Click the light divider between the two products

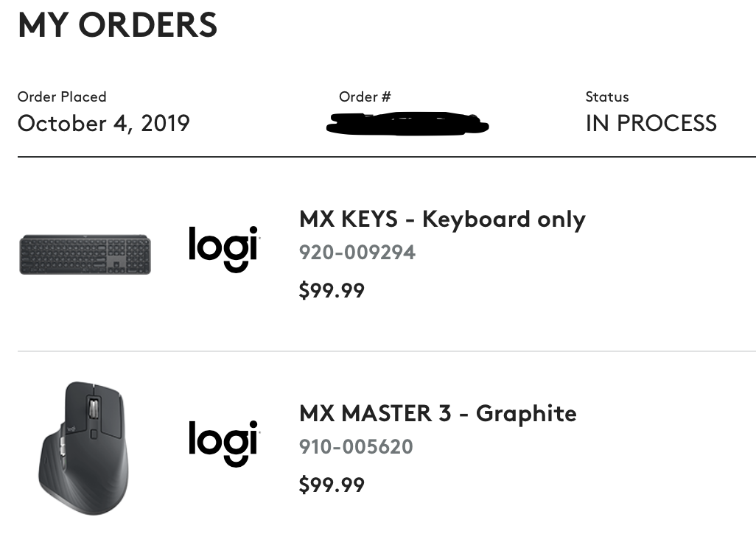(387, 351)
